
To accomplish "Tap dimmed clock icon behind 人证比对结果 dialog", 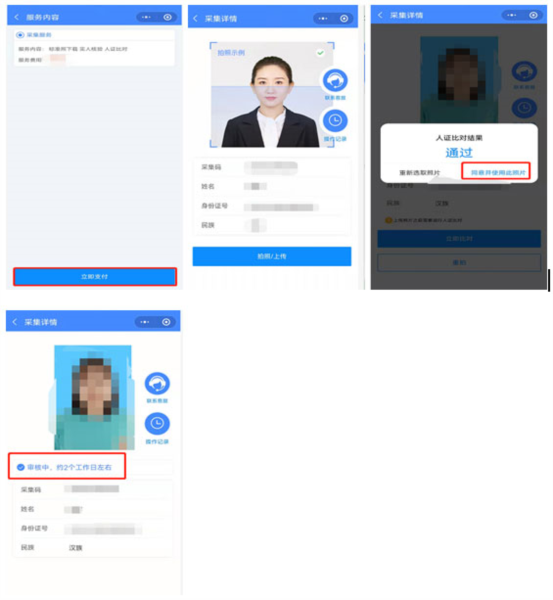I will [x=524, y=108].
